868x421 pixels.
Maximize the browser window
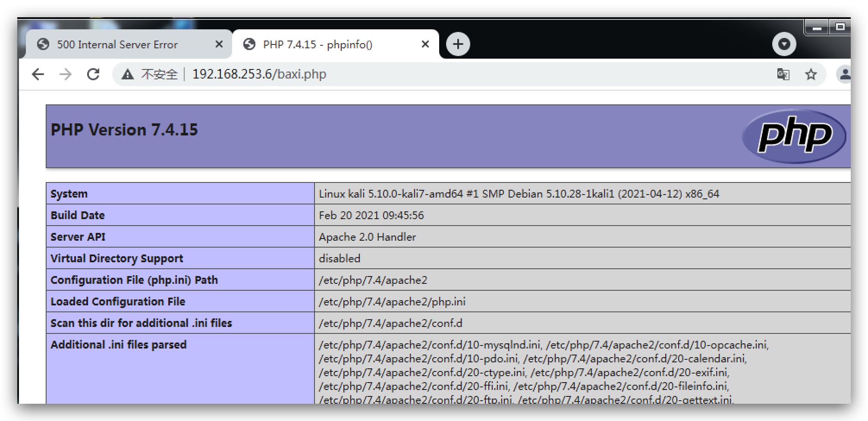coord(840,27)
